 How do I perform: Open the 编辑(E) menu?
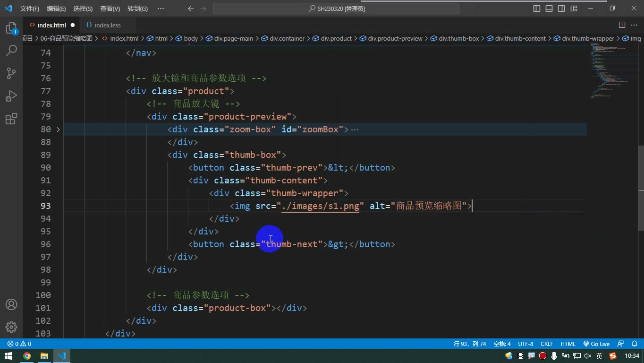tap(56, 9)
